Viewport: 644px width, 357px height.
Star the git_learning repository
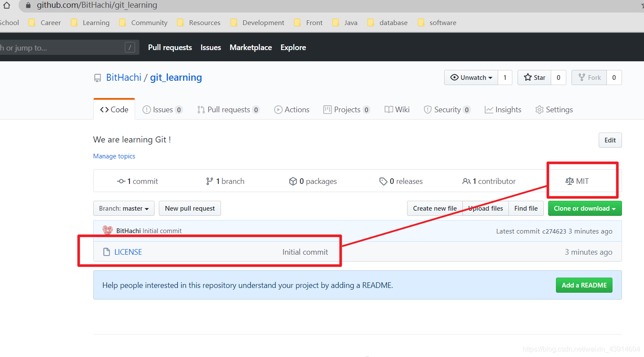[534, 78]
